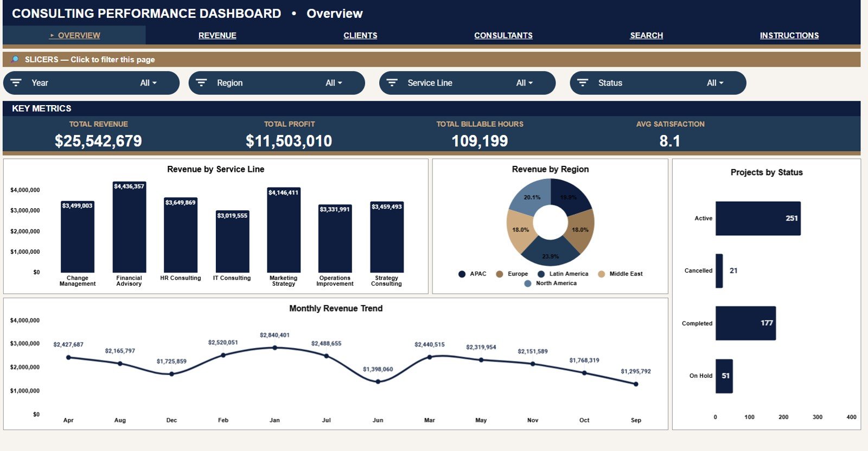This screenshot has height=451, width=868.
Task: Click the Jan data label $2,840,401
Action: tap(275, 335)
